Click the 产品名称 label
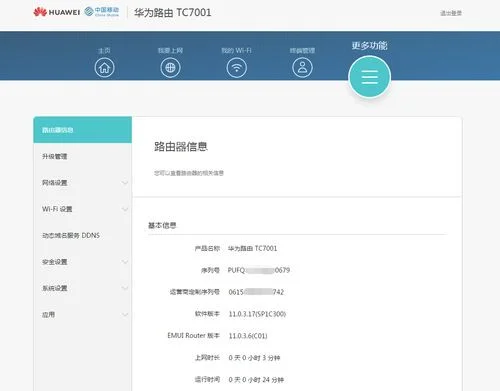Viewport: 500px width, 391px height. point(207,248)
